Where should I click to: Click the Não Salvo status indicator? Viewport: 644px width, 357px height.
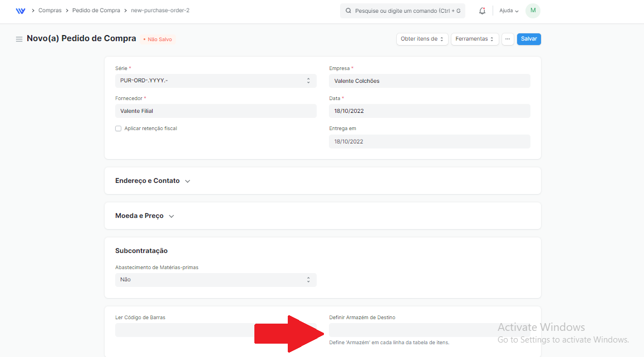click(158, 39)
